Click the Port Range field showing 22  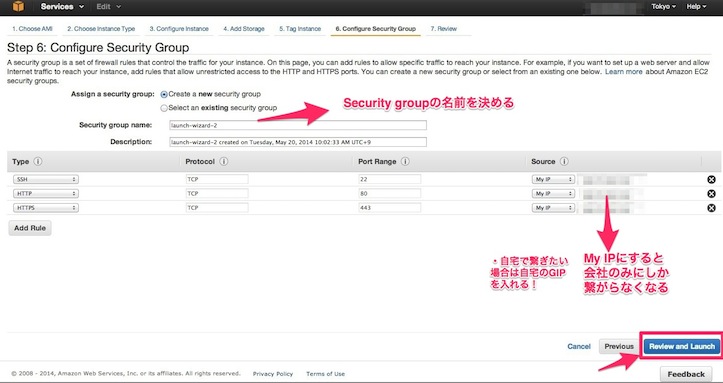[390, 179]
